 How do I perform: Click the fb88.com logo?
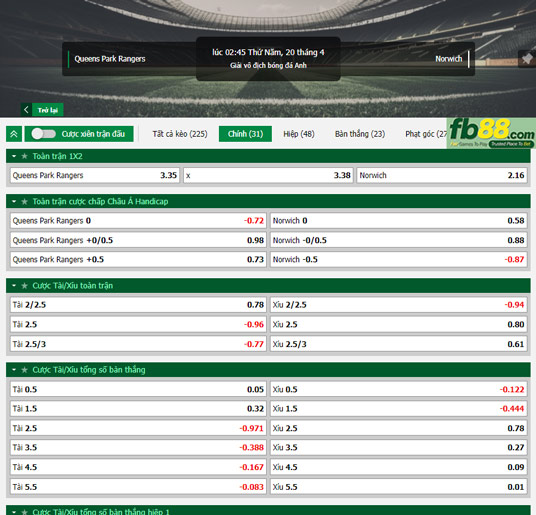491,133
